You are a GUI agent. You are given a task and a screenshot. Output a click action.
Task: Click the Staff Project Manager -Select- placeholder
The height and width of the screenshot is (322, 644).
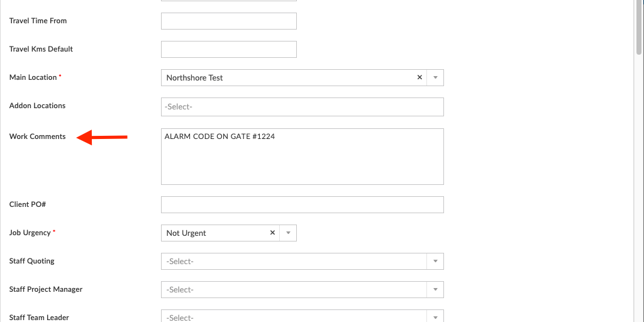[x=180, y=290]
